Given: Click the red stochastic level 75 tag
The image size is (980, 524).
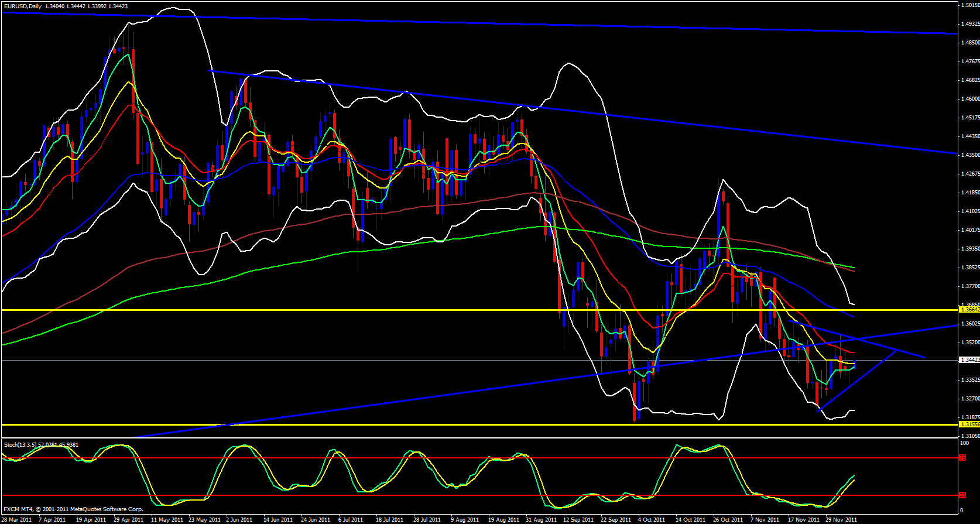Looking at the screenshot, I should click(x=962, y=458).
